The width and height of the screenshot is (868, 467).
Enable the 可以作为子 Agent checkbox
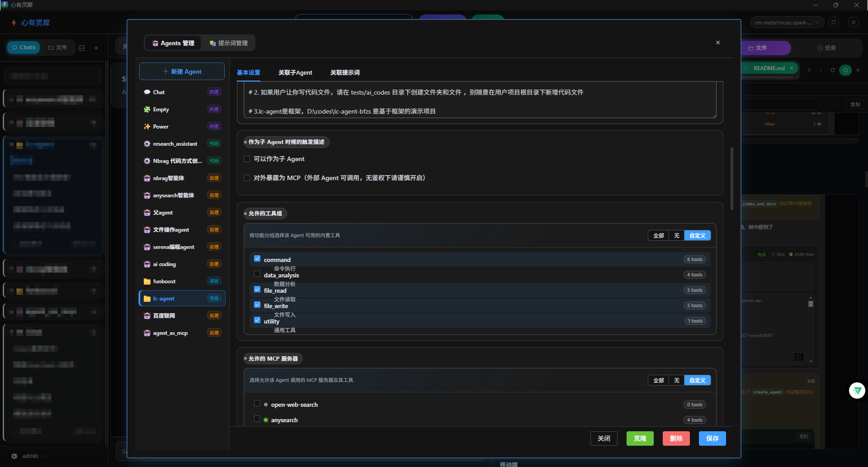point(247,159)
